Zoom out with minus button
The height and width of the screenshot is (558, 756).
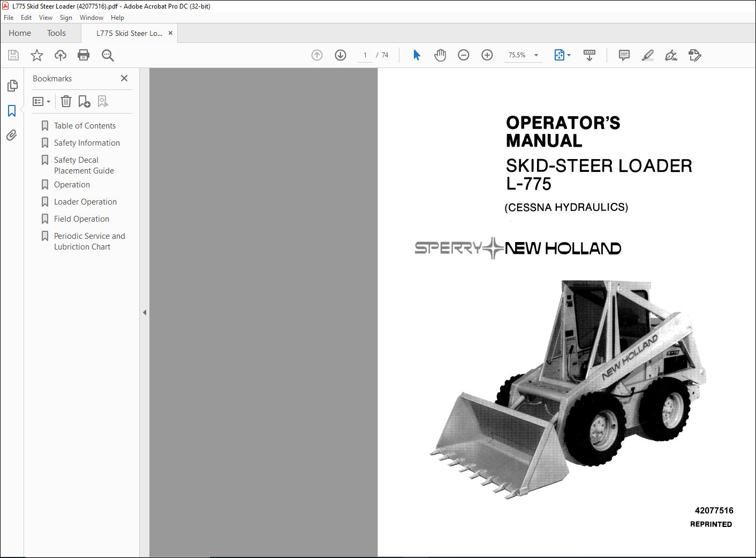pyautogui.click(x=464, y=55)
